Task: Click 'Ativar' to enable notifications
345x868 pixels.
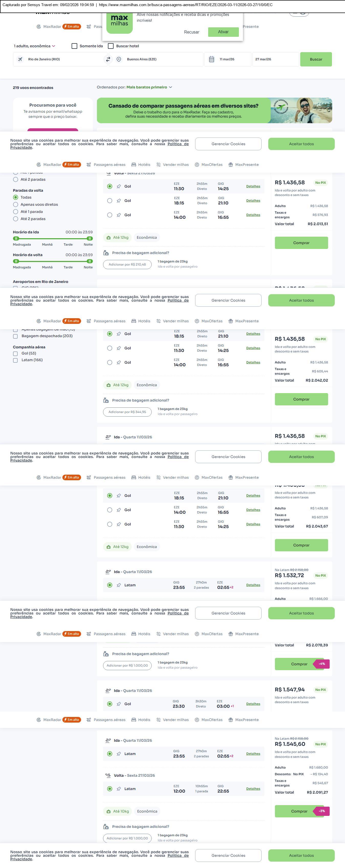Action: (223, 32)
